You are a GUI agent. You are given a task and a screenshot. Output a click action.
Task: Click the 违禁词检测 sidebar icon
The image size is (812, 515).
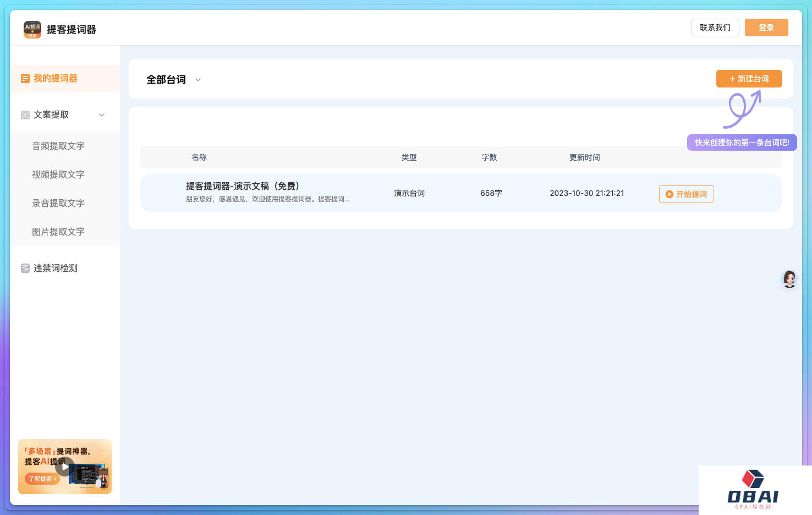[x=25, y=269]
